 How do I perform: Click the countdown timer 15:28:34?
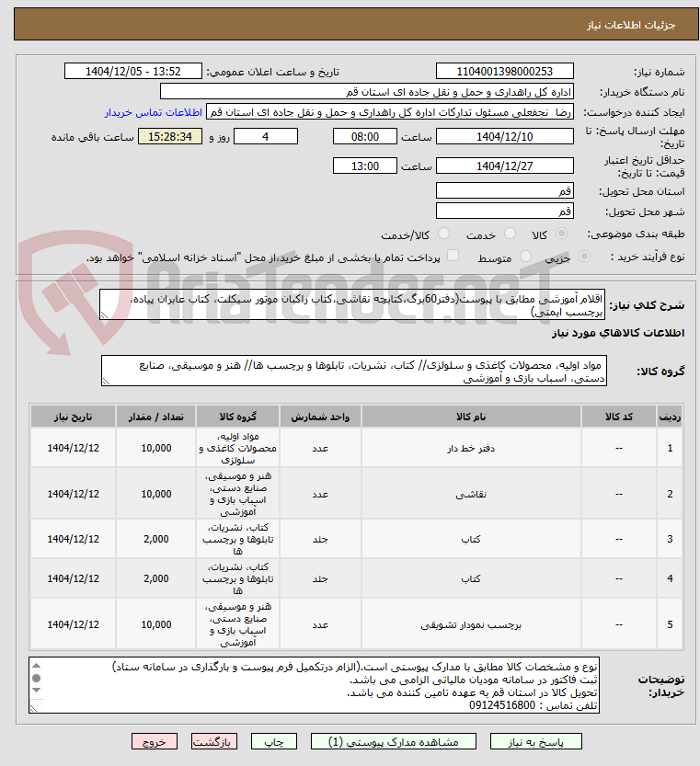tap(169, 136)
